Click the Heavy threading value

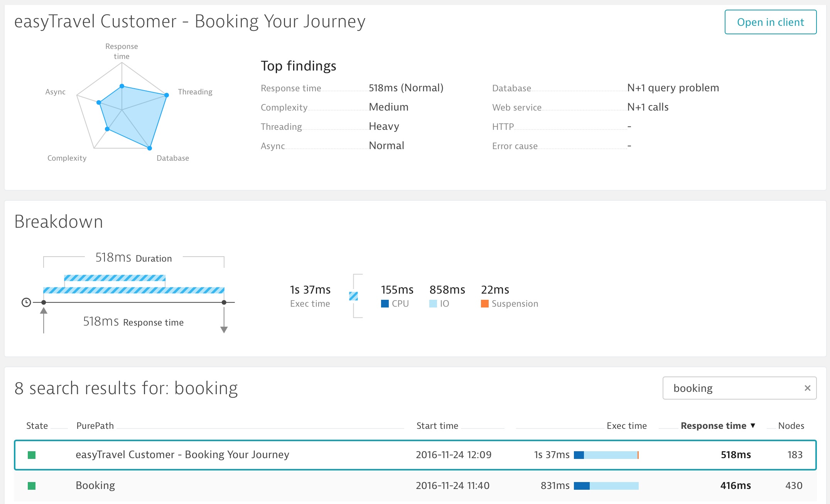tap(384, 126)
